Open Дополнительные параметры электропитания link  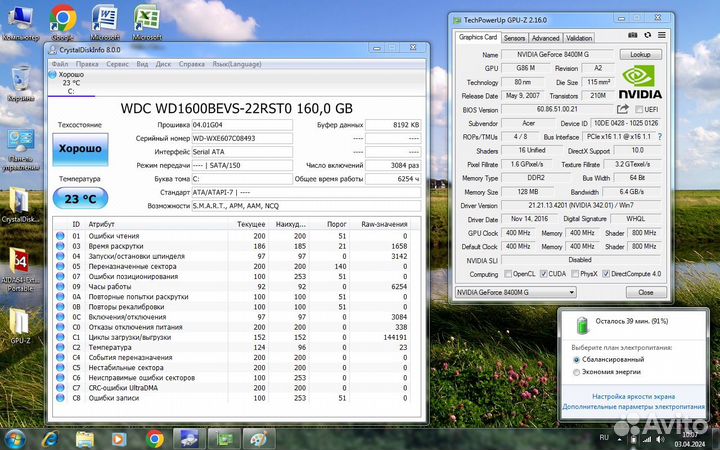pyautogui.click(x=633, y=407)
